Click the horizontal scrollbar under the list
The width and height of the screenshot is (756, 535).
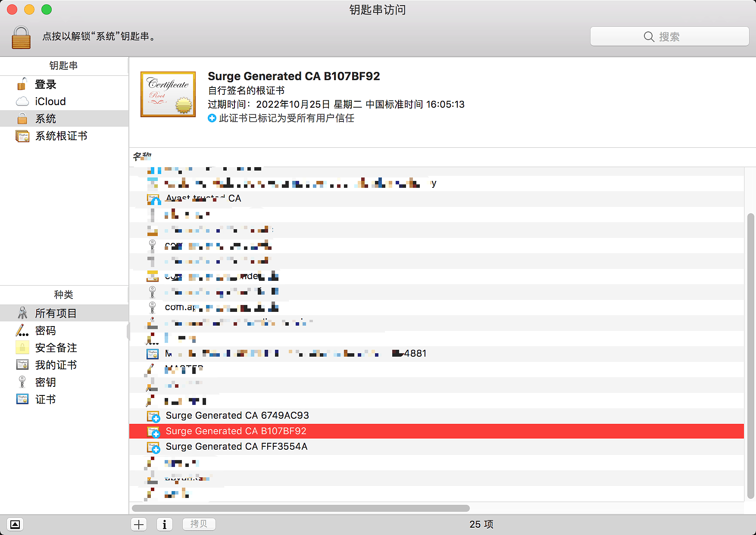click(300, 508)
